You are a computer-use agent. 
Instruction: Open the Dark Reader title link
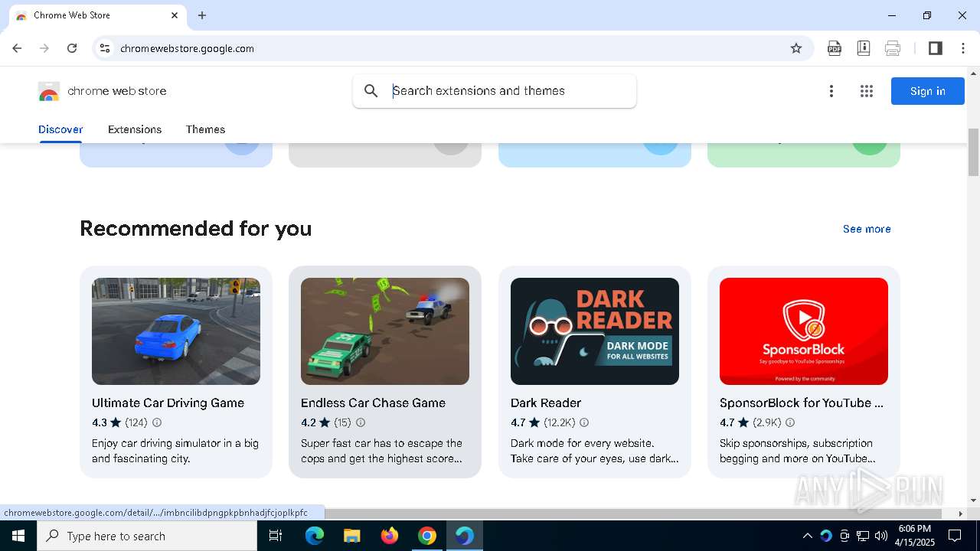click(546, 403)
